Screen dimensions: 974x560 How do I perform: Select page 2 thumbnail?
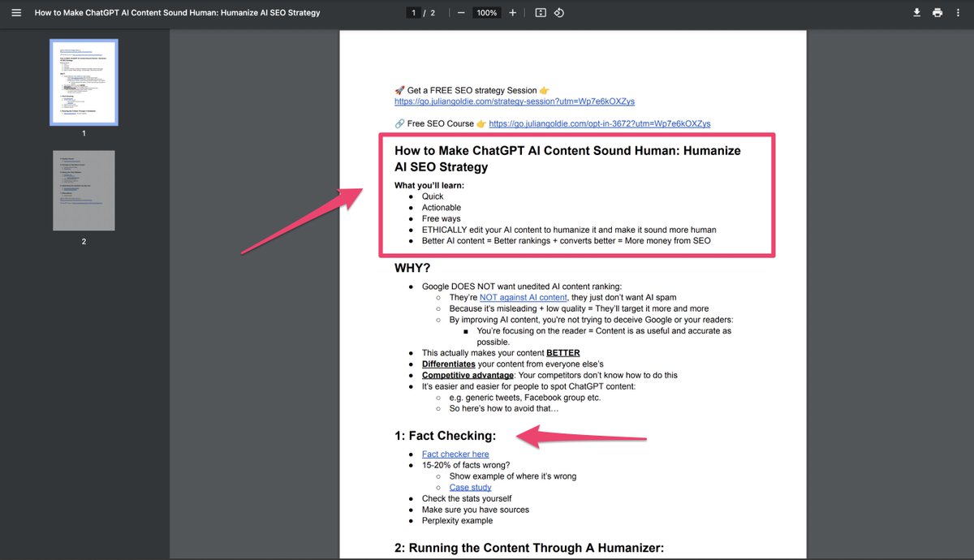tap(84, 190)
